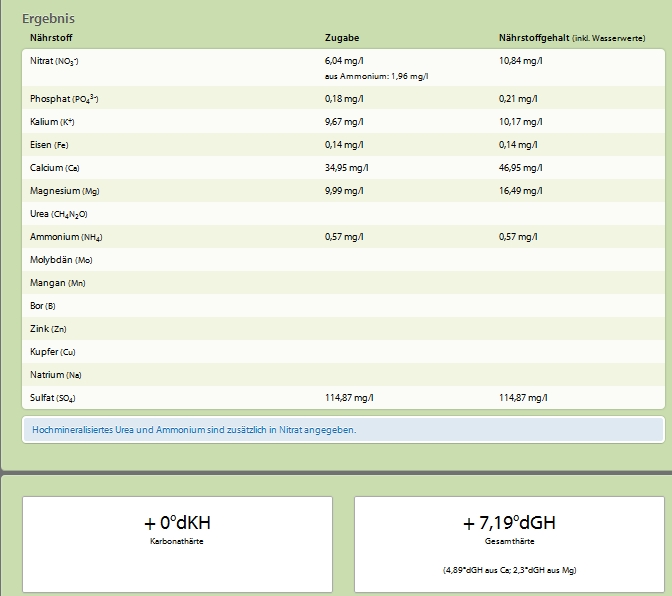Screen dimensions: 672x596
Task: Select the Nährstoff column header
Action: pos(51,38)
